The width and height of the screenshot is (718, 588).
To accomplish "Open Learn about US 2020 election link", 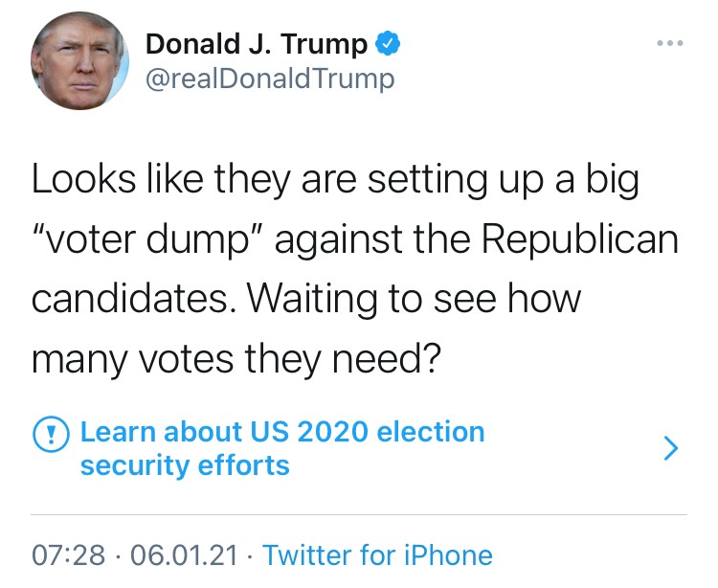I will coord(282,432).
